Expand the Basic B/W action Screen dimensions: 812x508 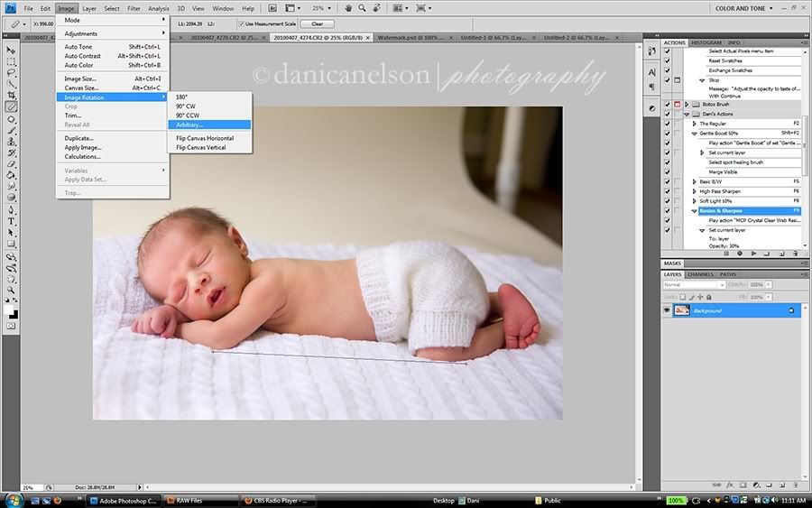[x=695, y=181]
